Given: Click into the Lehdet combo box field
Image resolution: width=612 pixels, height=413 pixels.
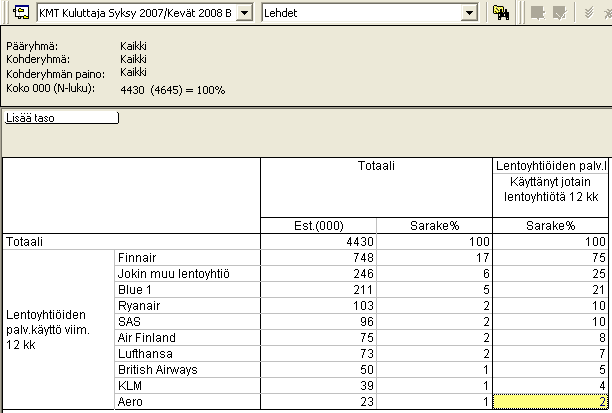Looking at the screenshot, I should click(362, 13).
